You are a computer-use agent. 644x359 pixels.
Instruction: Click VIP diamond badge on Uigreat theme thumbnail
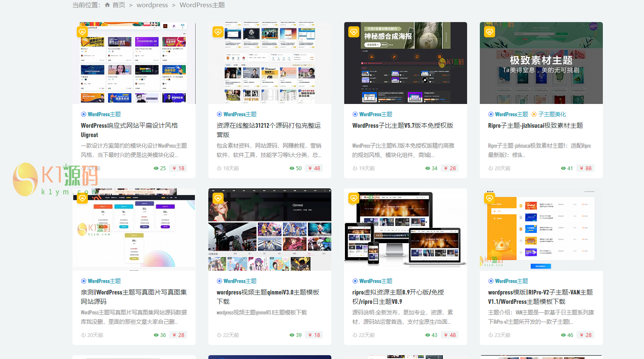pyautogui.click(x=82, y=32)
